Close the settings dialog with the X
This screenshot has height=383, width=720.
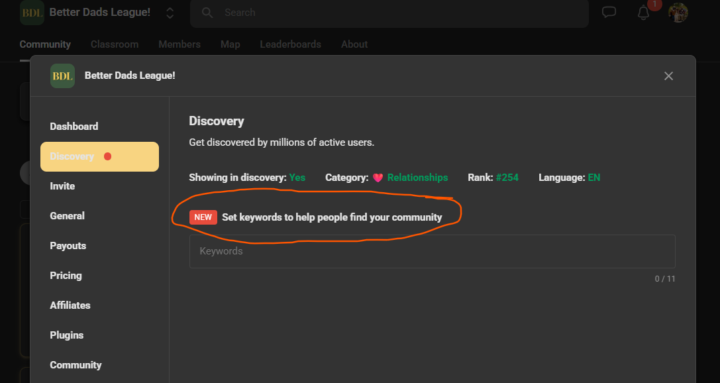pyautogui.click(x=669, y=76)
